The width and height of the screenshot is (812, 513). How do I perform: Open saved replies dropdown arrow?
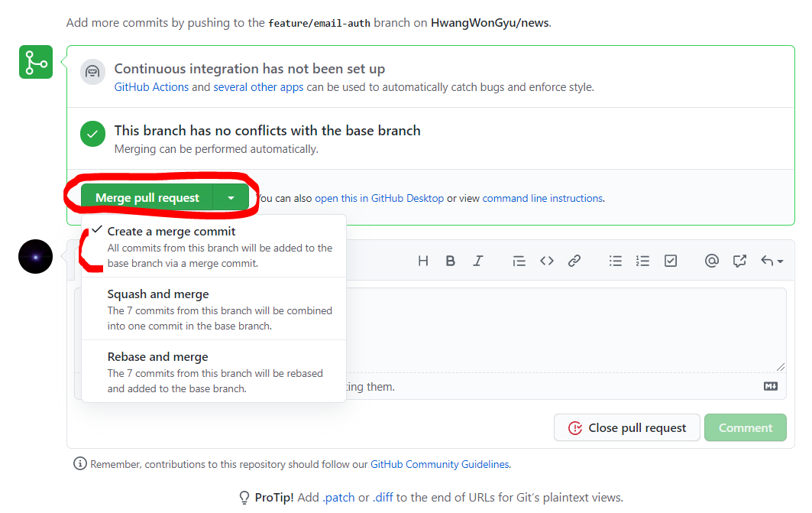(x=772, y=261)
